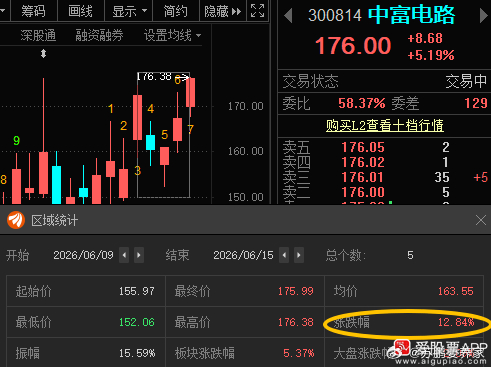The image size is (491, 367).
Task: Click the 振幅 value 15.59%
Action: coord(137,353)
